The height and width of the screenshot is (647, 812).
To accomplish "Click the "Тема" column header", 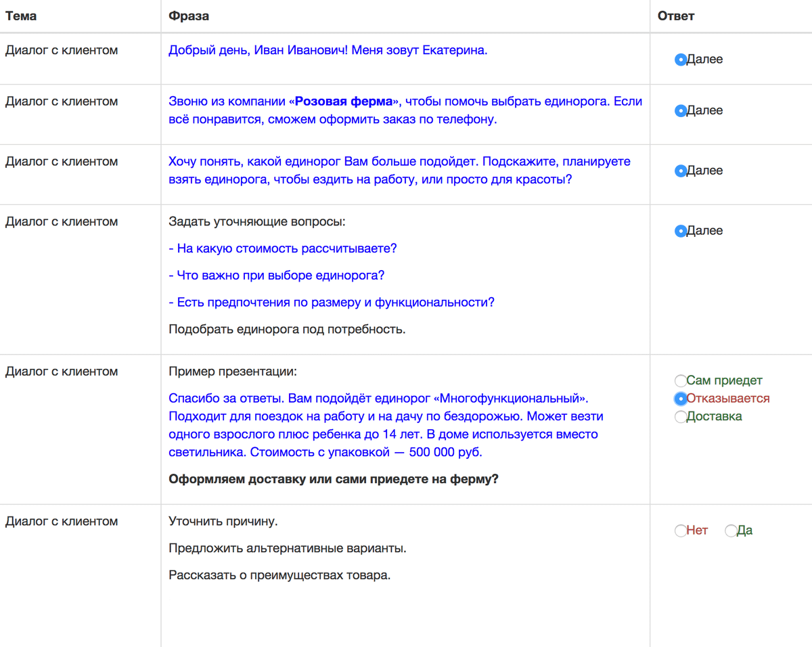I will [21, 16].
